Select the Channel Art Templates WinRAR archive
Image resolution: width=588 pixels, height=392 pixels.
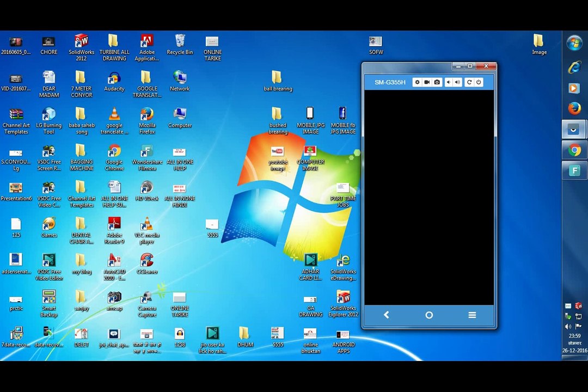click(x=16, y=121)
